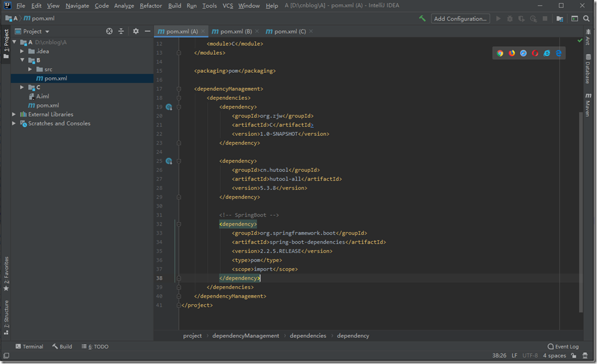Expand External Libraries node
597x364 pixels.
[14, 115]
